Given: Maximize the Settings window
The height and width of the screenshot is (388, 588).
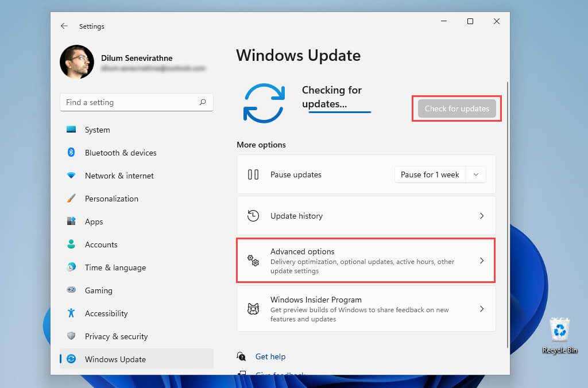Looking at the screenshot, I should [470, 21].
